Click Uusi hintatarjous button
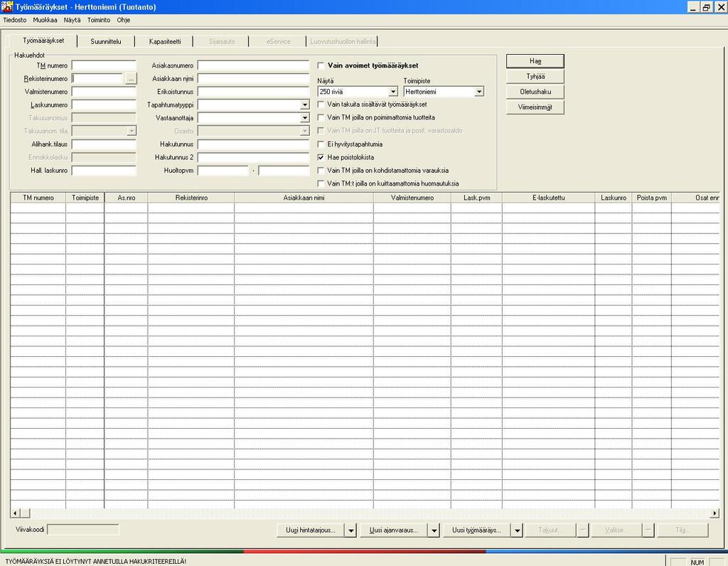This screenshot has height=566, width=728. coord(311,530)
